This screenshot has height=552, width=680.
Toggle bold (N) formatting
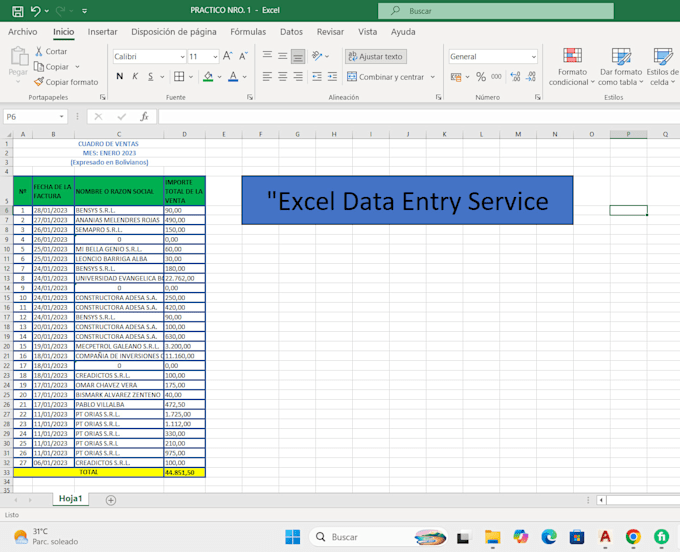click(x=120, y=77)
